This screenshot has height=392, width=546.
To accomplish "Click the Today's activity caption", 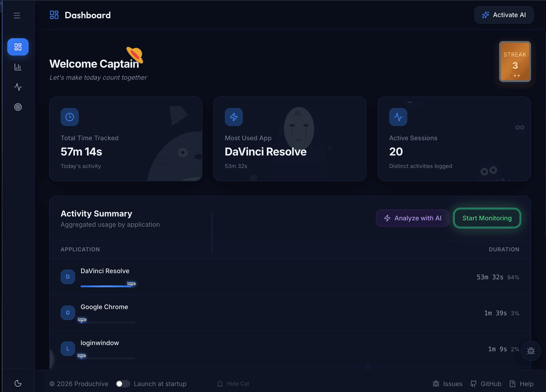I will 81,166.
